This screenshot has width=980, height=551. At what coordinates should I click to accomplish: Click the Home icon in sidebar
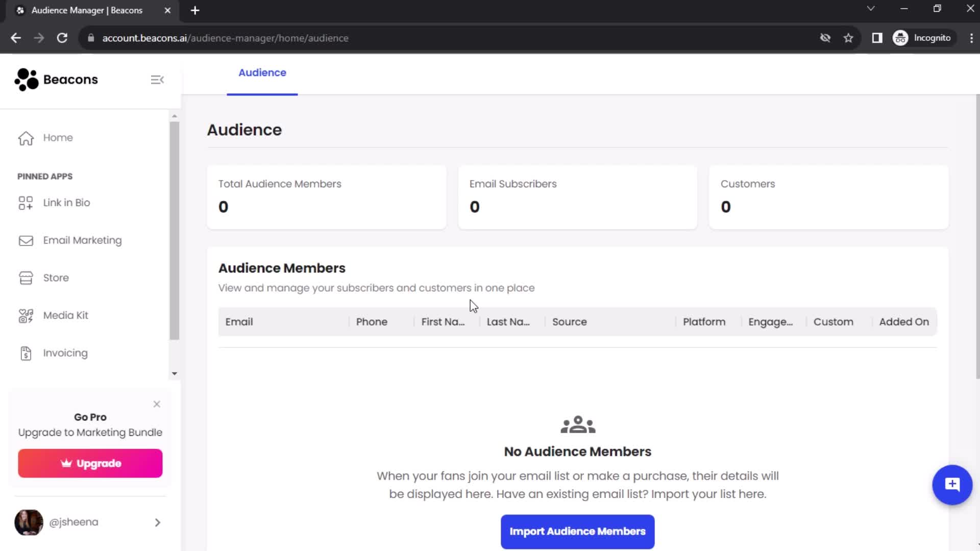26,137
